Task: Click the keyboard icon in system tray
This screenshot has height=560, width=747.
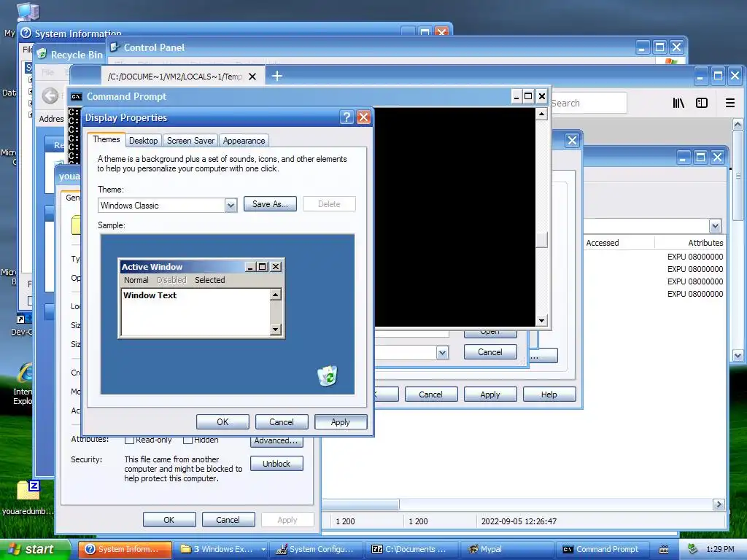Action: click(663, 550)
